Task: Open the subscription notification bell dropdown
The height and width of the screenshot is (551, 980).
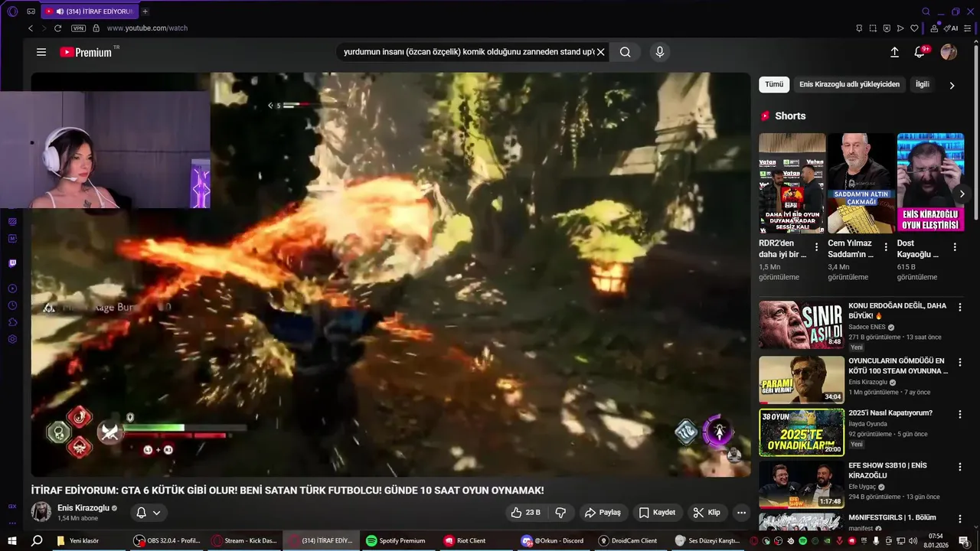Action: 149,513
